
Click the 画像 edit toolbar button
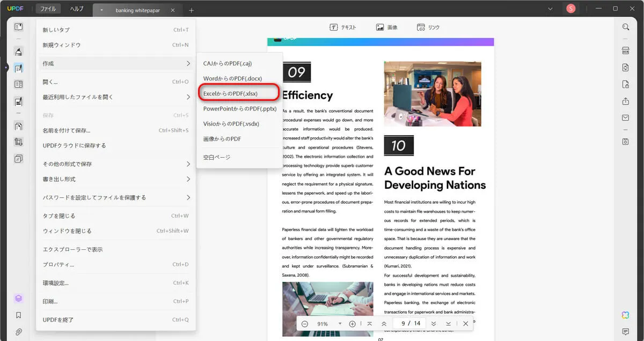(x=387, y=27)
